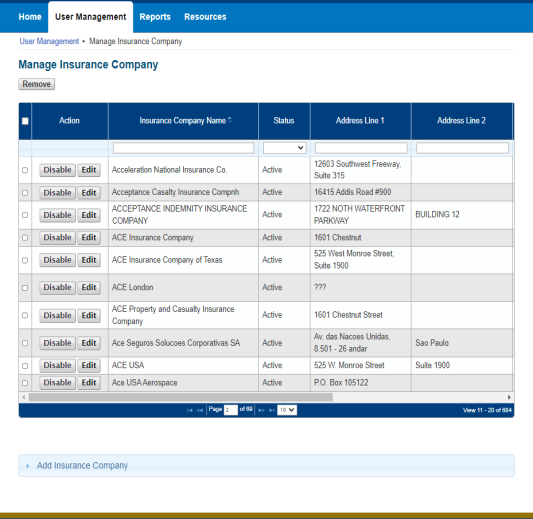Edit ACE Insurance Company of Texas
The height and width of the screenshot is (519, 533).
(89, 260)
